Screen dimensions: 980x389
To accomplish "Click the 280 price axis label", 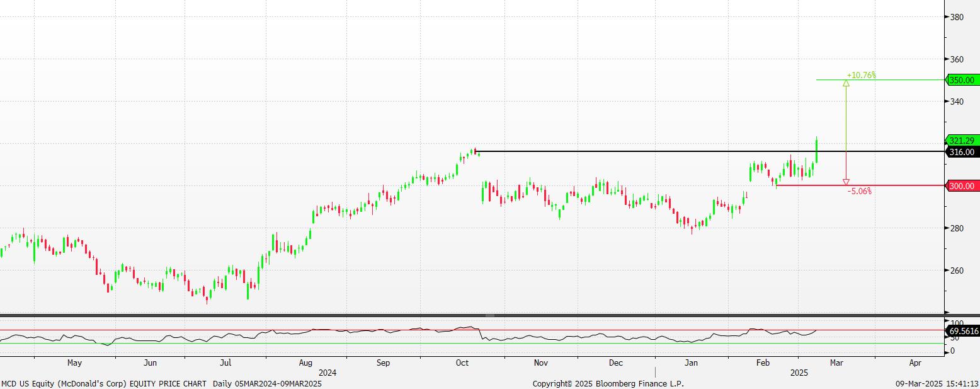I will pos(957,228).
